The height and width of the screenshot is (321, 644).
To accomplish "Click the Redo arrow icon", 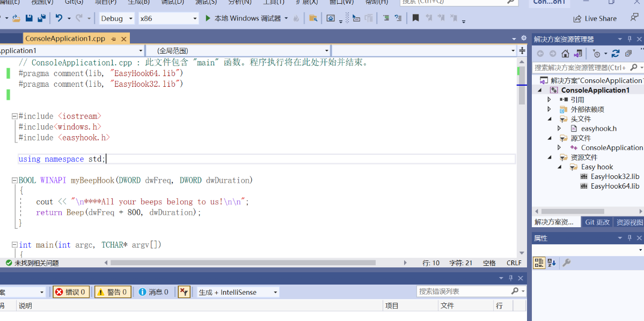I will pos(79,18).
